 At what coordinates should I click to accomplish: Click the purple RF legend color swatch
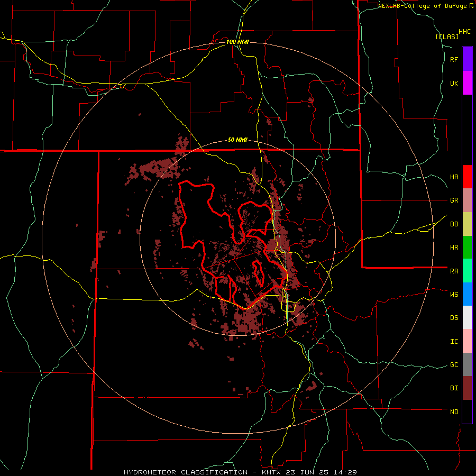pos(467,59)
